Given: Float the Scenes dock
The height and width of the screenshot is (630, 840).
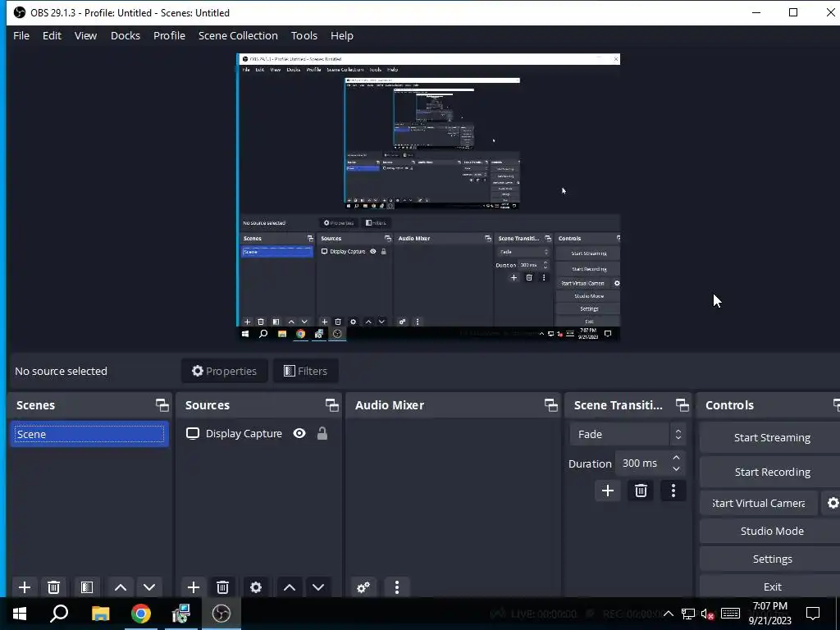Looking at the screenshot, I should coord(162,405).
